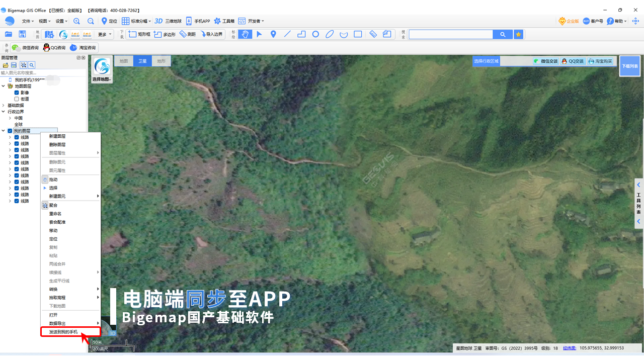The height and width of the screenshot is (362, 644).
Task: Click the zoom in magnifier icon
Action: click(x=76, y=21)
